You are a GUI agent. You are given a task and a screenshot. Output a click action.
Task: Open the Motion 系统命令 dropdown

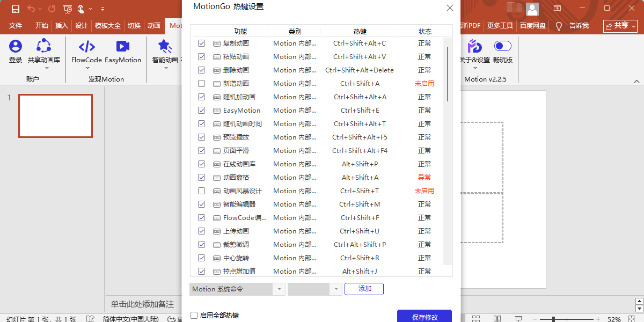point(237,289)
